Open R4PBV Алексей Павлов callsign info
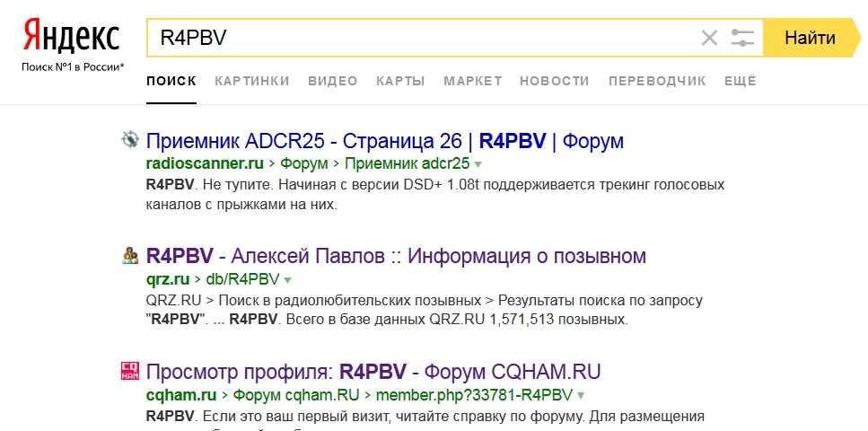Viewport: 868px width, 431px height. pos(396,256)
